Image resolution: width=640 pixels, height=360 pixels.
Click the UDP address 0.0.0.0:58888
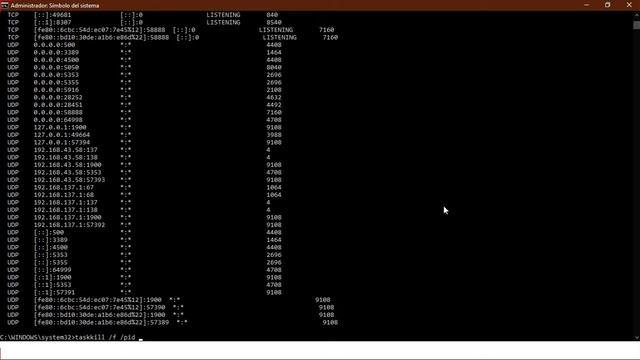58,112
